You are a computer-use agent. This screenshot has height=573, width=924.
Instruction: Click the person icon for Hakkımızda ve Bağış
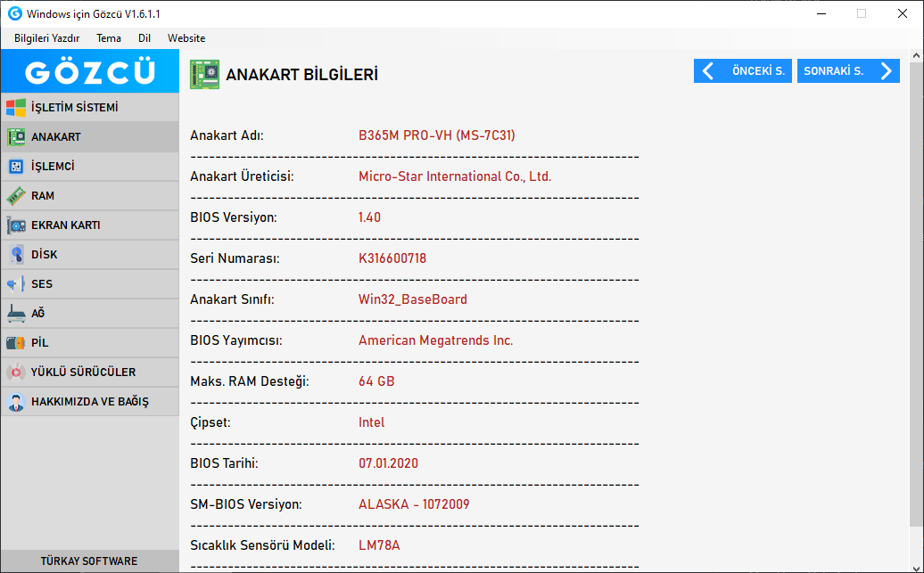[x=16, y=402]
